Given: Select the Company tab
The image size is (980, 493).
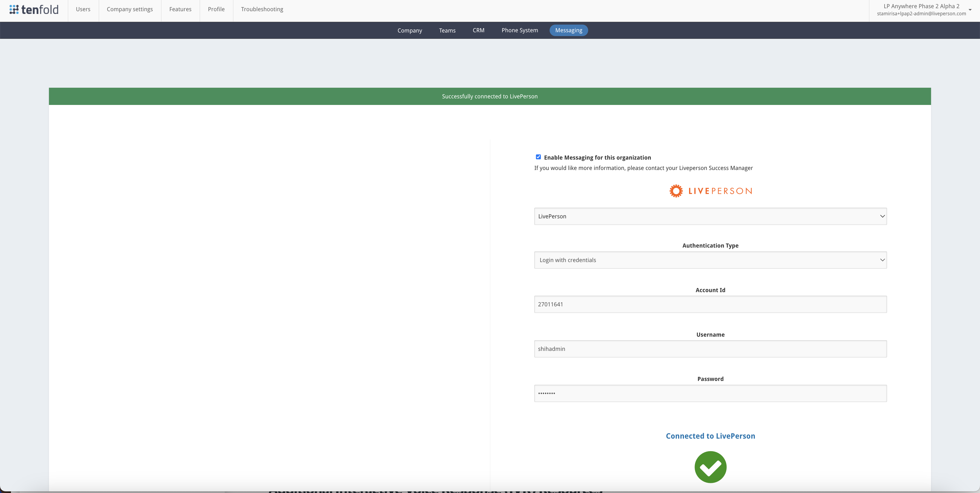Looking at the screenshot, I should 410,30.
